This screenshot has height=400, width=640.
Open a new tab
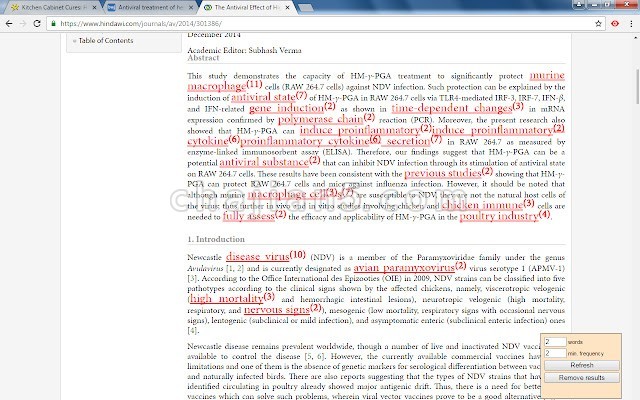click(x=305, y=7)
